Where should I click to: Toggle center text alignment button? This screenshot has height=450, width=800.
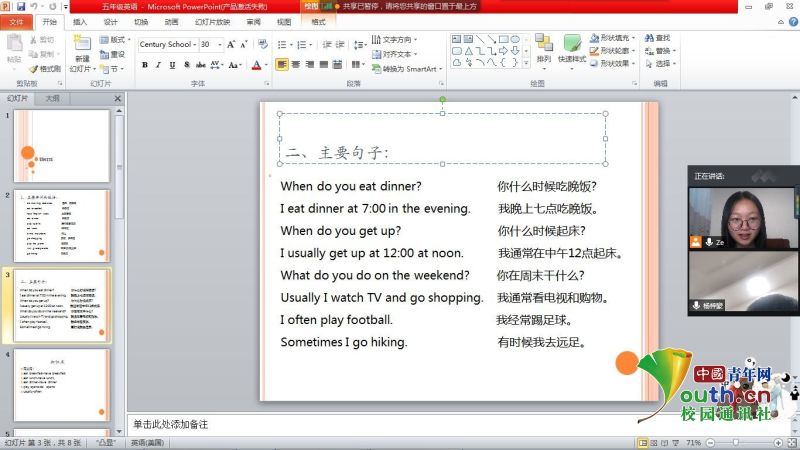(296, 65)
